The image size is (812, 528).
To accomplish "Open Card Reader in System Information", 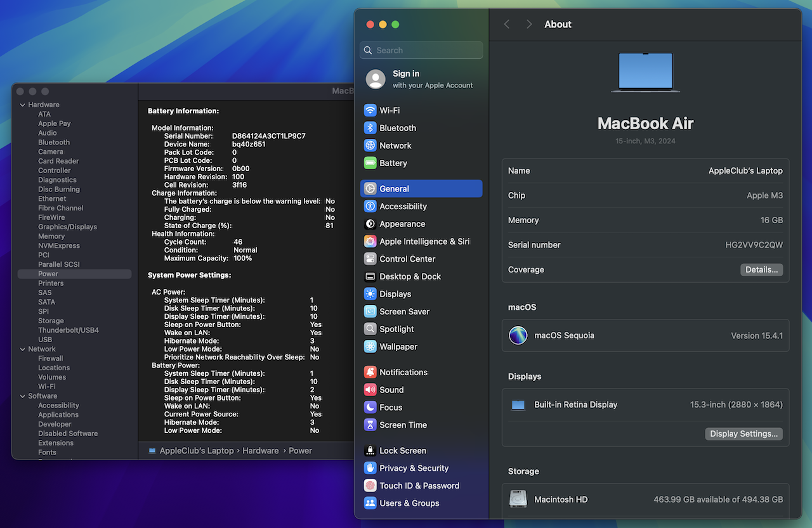I will point(58,161).
